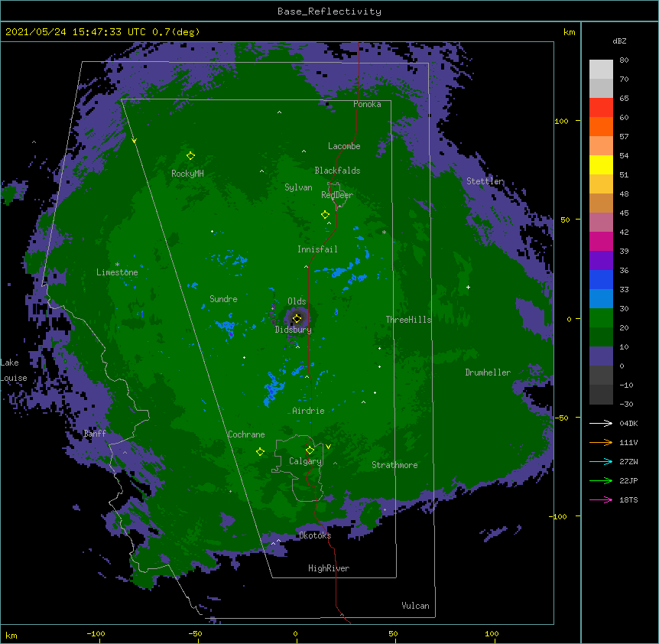Click the Cochrane city label
This screenshot has width=659, height=644.
[246, 434]
